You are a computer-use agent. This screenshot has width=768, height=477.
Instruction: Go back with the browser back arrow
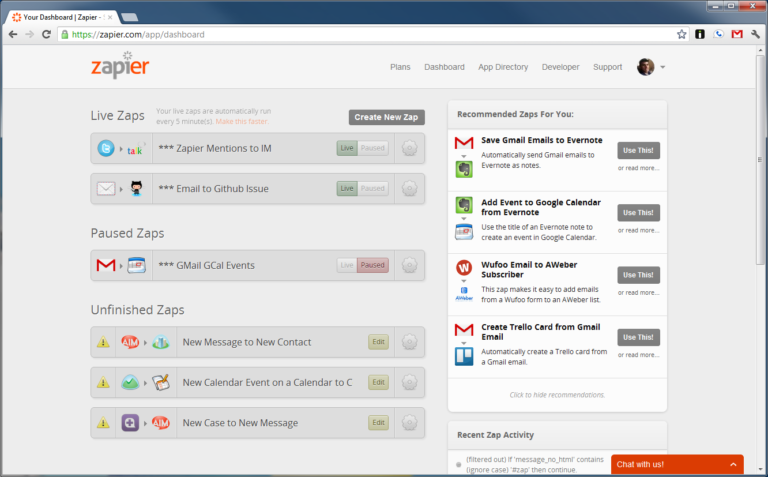(x=13, y=34)
